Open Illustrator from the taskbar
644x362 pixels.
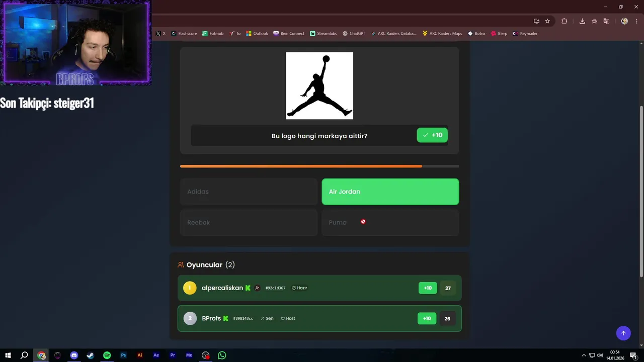click(x=140, y=355)
